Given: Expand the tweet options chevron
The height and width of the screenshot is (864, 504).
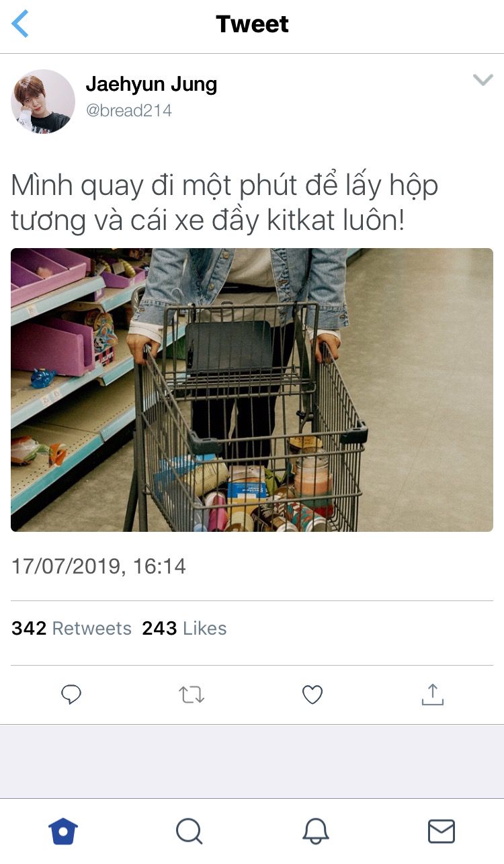Looking at the screenshot, I should click(x=482, y=81).
